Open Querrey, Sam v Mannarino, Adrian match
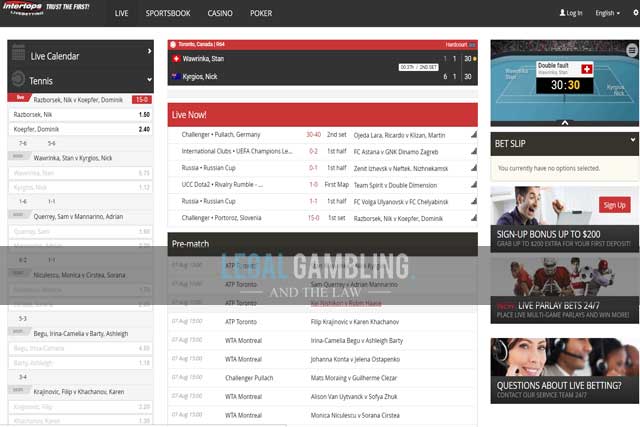640x427 pixels. point(78,216)
